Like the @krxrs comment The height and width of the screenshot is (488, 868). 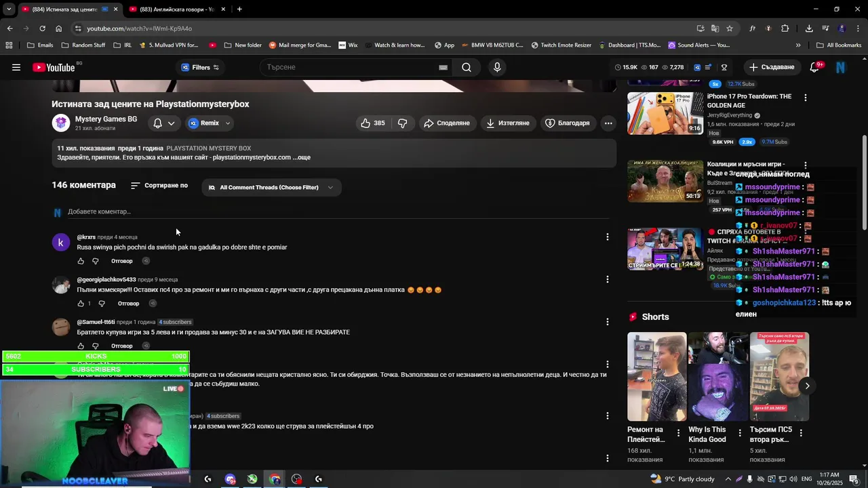pos(81,261)
